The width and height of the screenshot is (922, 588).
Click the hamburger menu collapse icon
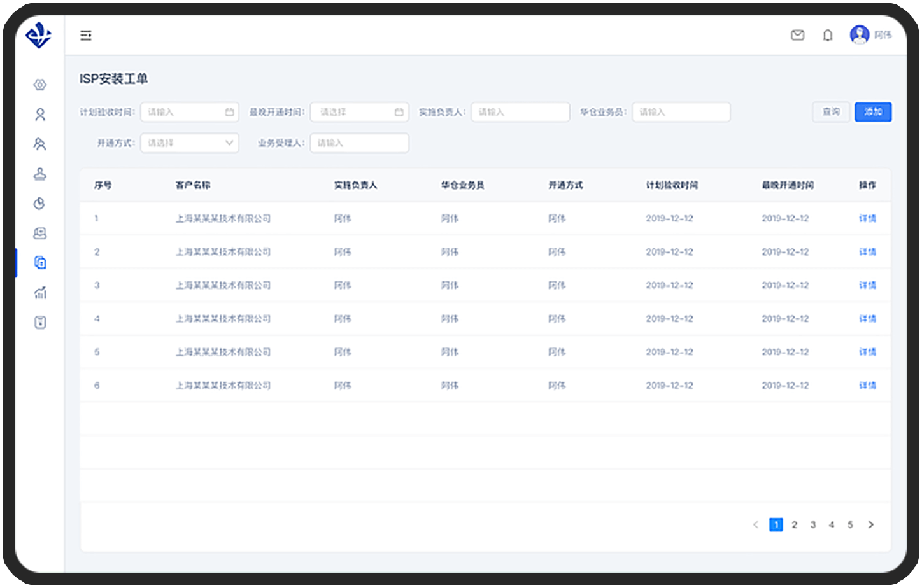pyautogui.click(x=86, y=36)
